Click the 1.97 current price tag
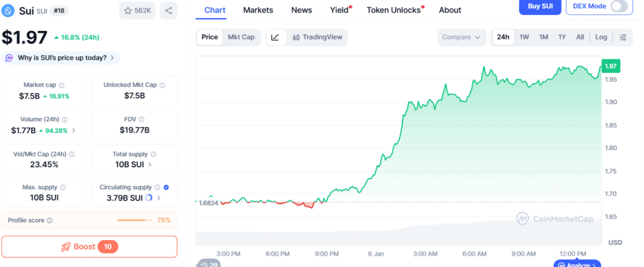Image resolution: width=644 pixels, height=267 pixels. [611, 66]
